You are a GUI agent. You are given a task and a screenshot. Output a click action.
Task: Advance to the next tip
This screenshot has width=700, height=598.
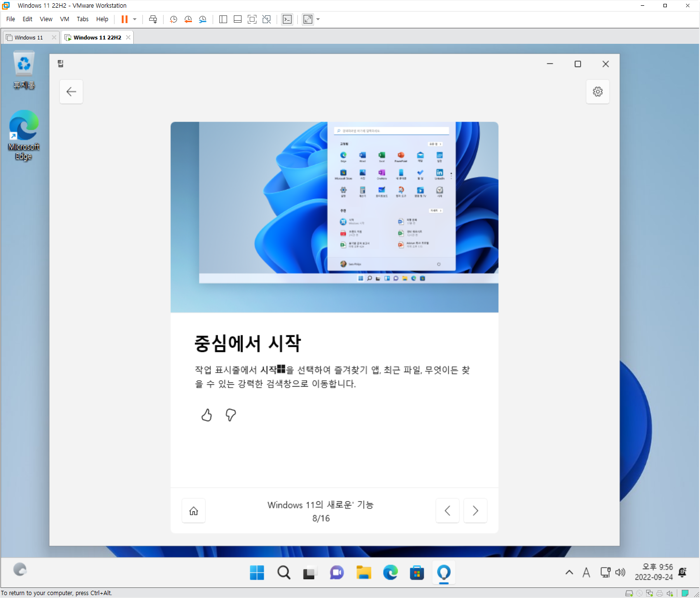tap(475, 511)
